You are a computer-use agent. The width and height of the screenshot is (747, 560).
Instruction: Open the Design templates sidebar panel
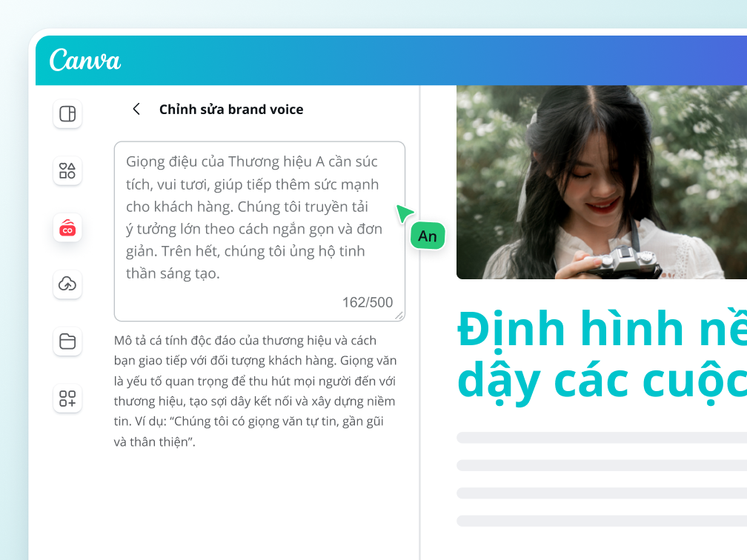67,114
